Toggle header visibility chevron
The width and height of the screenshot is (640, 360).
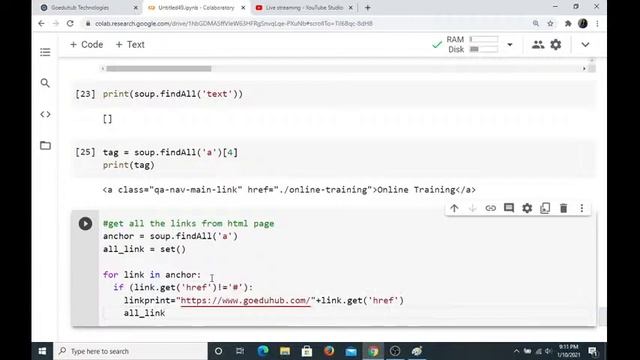pos(585,44)
